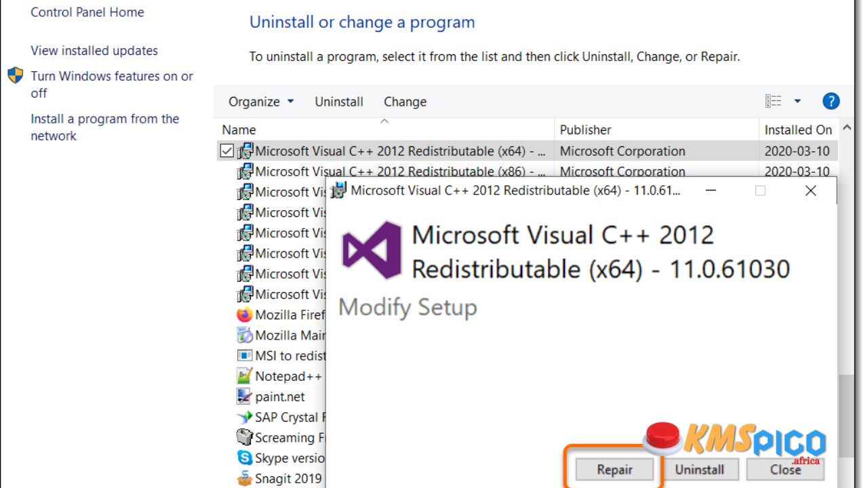Click the Visual Studio logo in the dialog
Screen dimensions: 868x488
tap(372, 250)
